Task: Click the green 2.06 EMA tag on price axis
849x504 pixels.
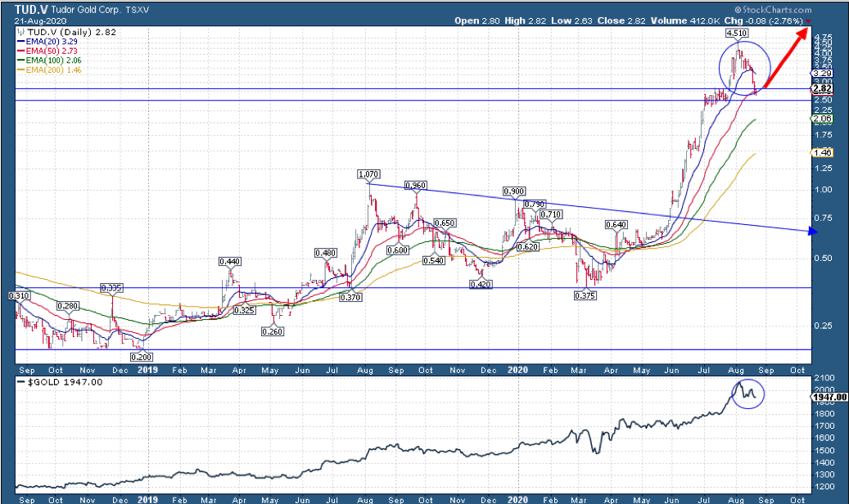Action: tap(821, 118)
